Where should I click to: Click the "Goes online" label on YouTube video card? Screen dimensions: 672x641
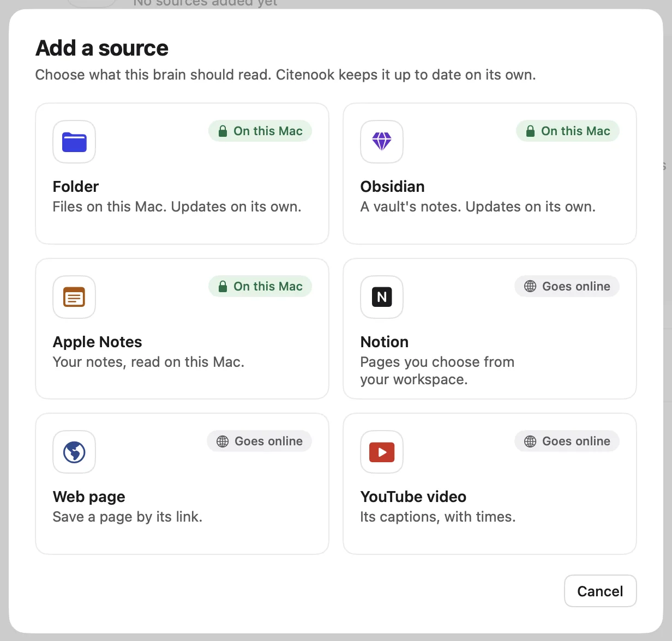click(x=576, y=442)
